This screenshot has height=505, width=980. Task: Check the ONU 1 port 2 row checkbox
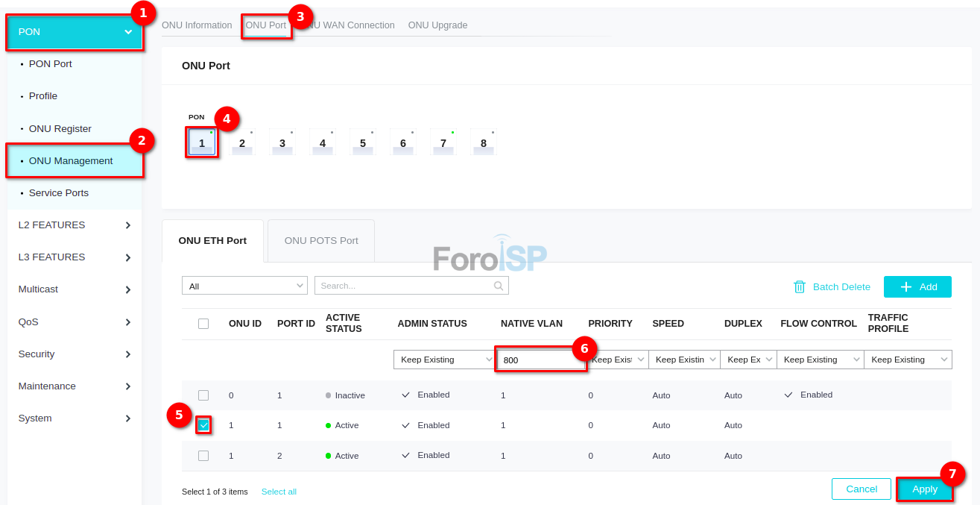[203, 456]
